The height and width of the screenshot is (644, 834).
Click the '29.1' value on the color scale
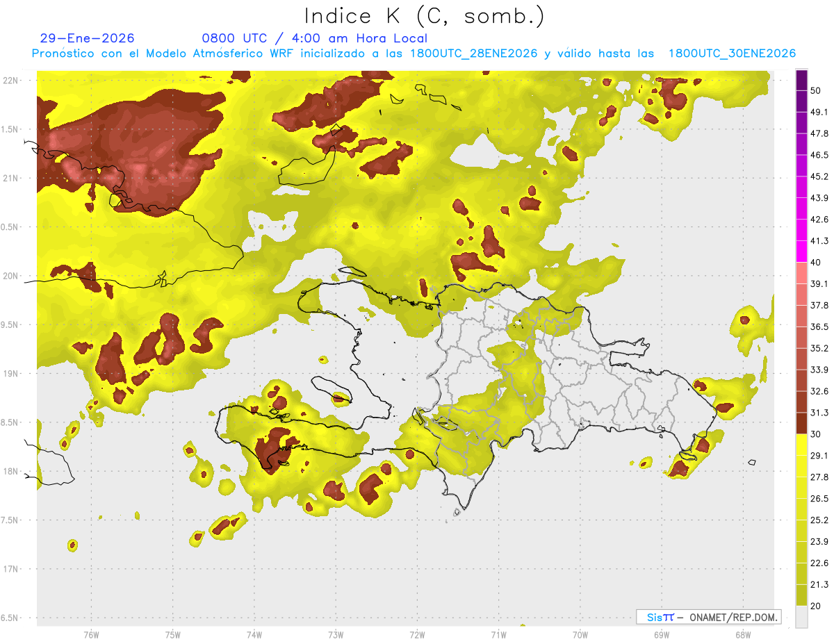point(819,456)
